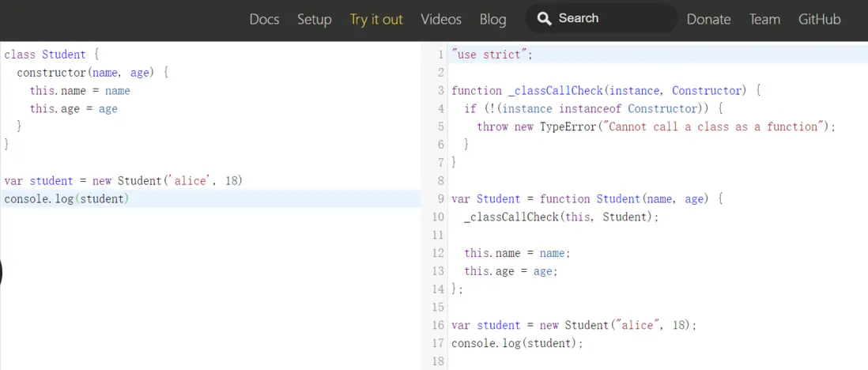Click the throw new TypeError output line
This screenshot has width=868, height=370.
coord(655,126)
